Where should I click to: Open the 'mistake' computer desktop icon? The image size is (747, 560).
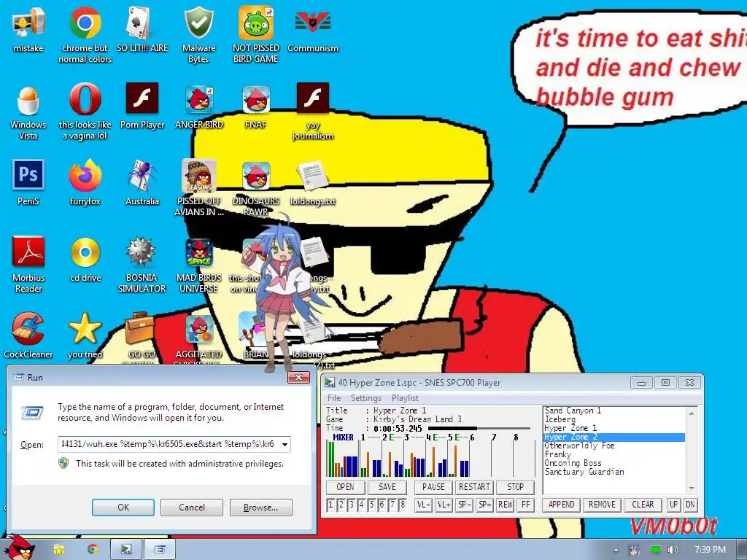point(28,23)
